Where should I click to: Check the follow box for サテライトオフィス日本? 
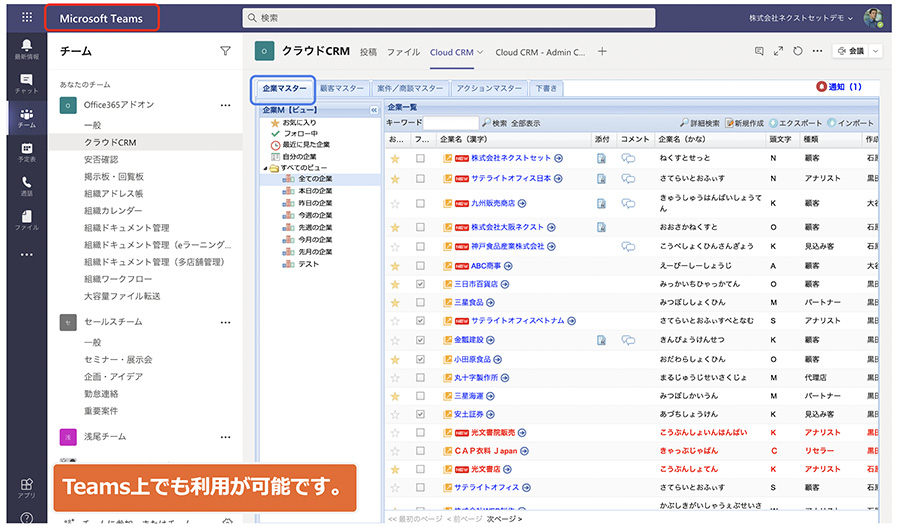tap(420, 179)
